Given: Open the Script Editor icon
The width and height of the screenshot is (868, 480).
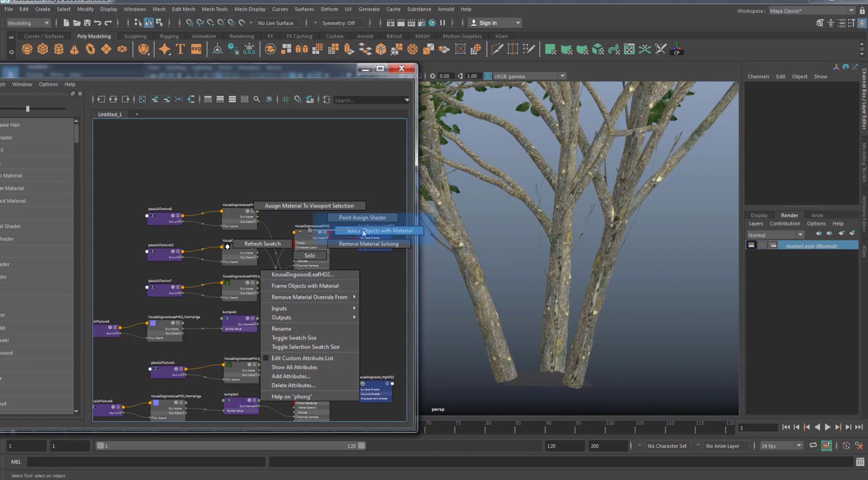Looking at the screenshot, I should (860, 462).
